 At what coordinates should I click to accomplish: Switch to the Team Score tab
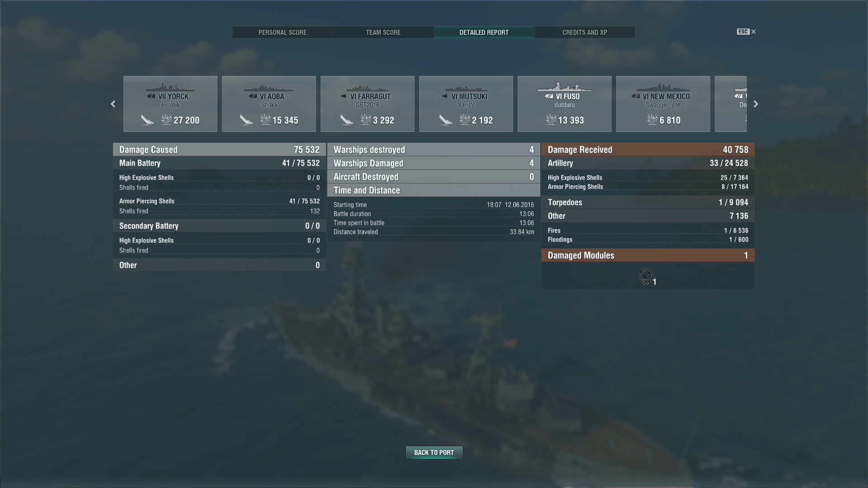click(x=383, y=33)
